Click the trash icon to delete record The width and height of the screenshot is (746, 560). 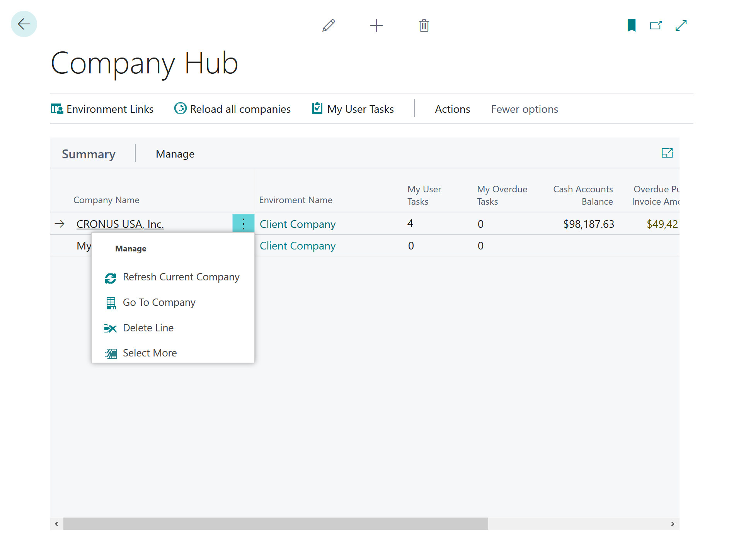423,25
